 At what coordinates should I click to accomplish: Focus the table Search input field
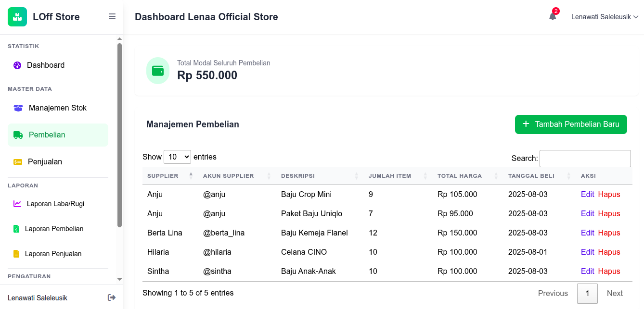[x=585, y=159]
